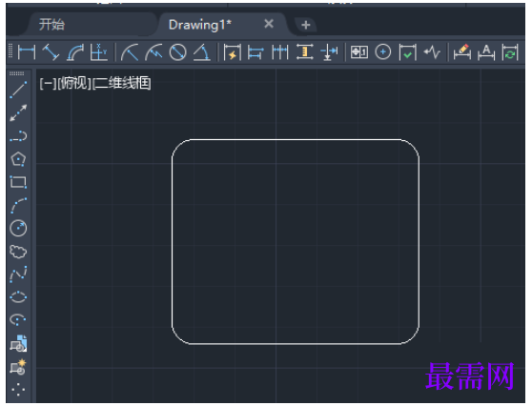Open the [-] viewport controls menu
The height and width of the screenshot is (406, 532).
(48, 84)
